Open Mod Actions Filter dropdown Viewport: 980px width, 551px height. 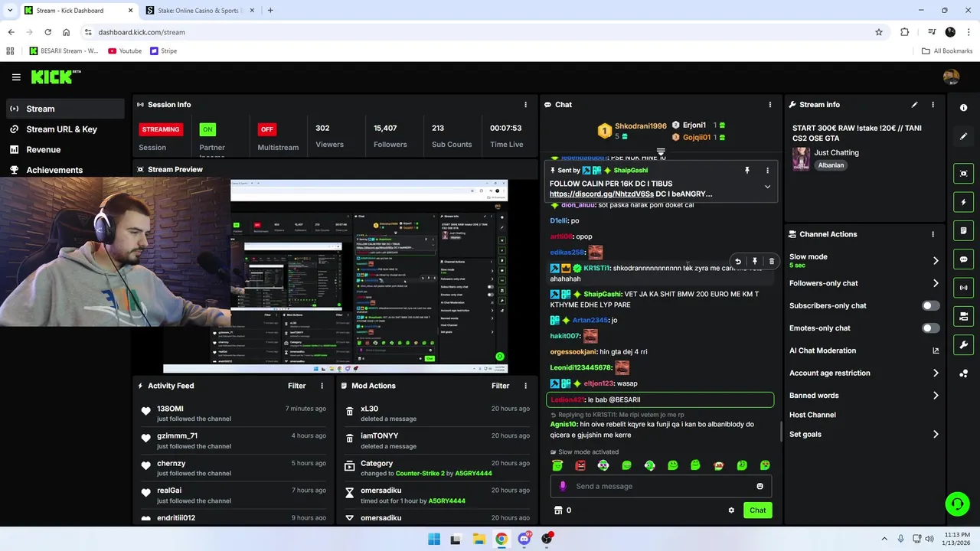tap(500, 386)
